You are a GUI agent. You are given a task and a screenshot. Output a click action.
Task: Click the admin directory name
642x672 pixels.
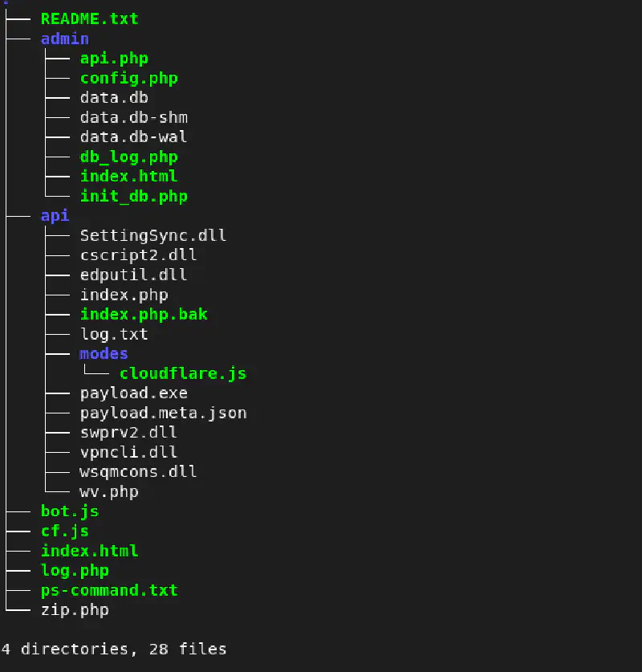[65, 39]
